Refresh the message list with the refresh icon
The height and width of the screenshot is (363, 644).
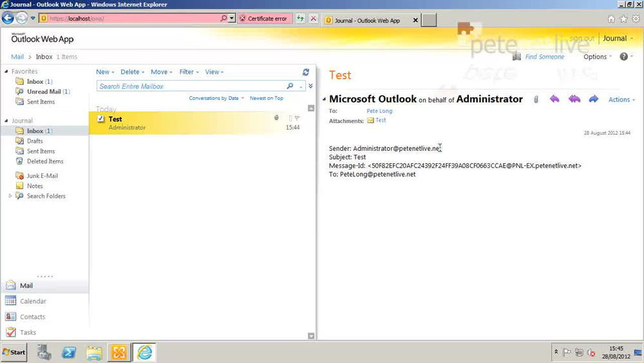click(x=305, y=72)
